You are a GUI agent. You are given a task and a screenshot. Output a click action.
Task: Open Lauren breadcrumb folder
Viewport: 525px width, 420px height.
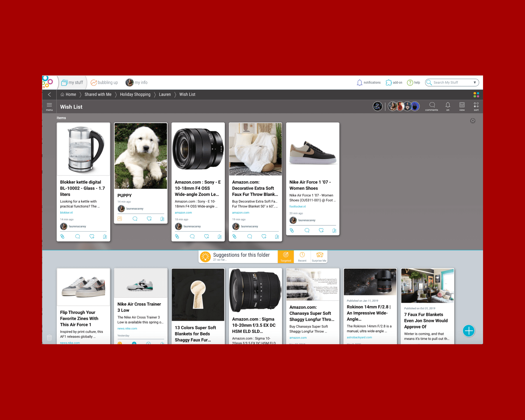pyautogui.click(x=165, y=94)
